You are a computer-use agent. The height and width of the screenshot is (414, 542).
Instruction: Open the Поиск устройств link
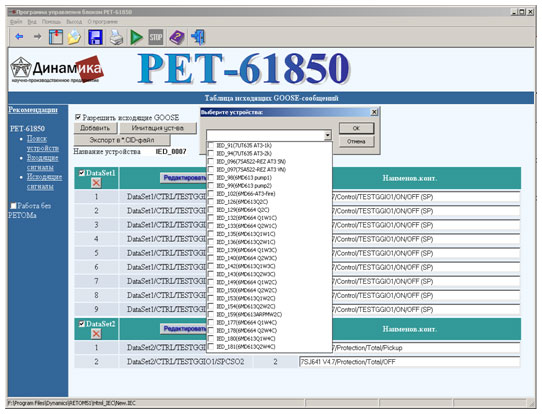[x=43, y=143]
